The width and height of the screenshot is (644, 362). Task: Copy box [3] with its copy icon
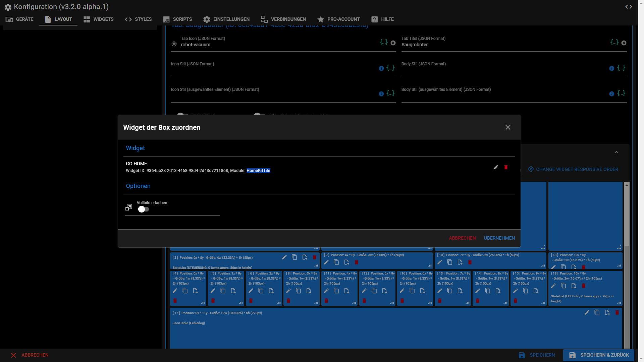tap(294, 257)
